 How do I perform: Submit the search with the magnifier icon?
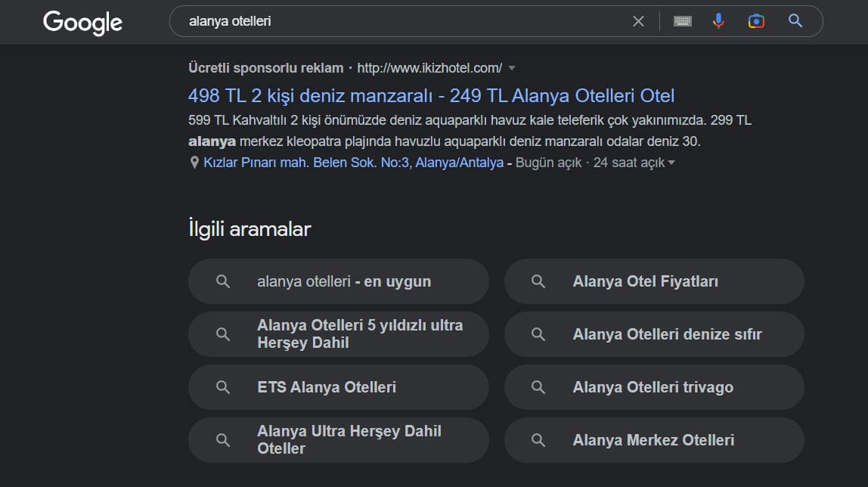tap(795, 21)
